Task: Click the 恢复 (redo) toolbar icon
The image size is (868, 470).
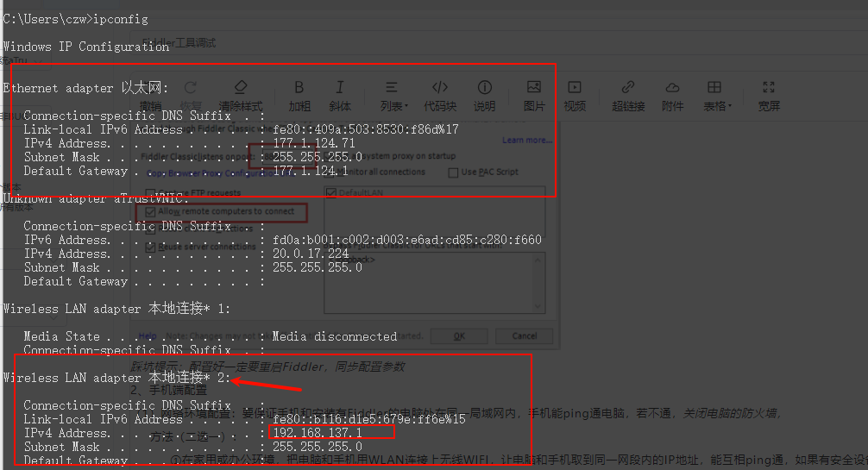Action: [x=190, y=88]
